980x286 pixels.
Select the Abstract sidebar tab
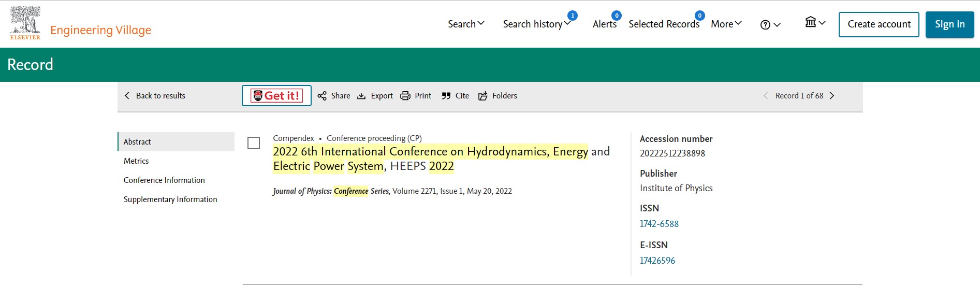coord(176,142)
